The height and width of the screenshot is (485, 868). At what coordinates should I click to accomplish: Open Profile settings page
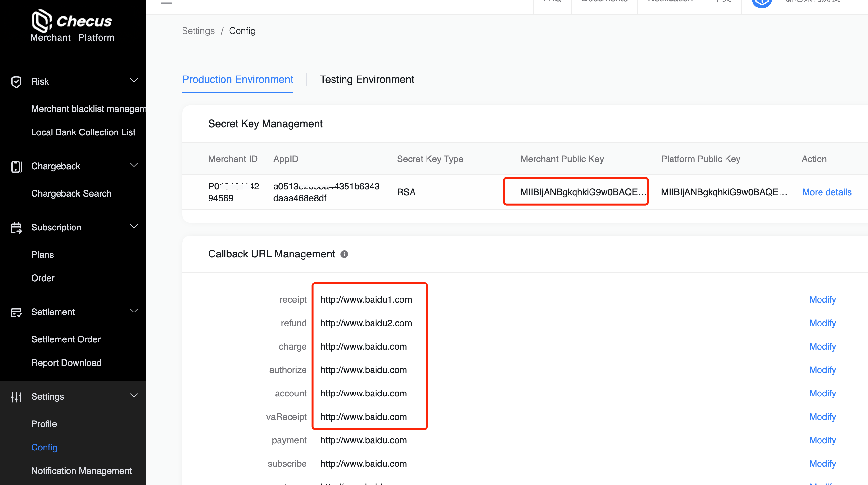[x=44, y=424]
